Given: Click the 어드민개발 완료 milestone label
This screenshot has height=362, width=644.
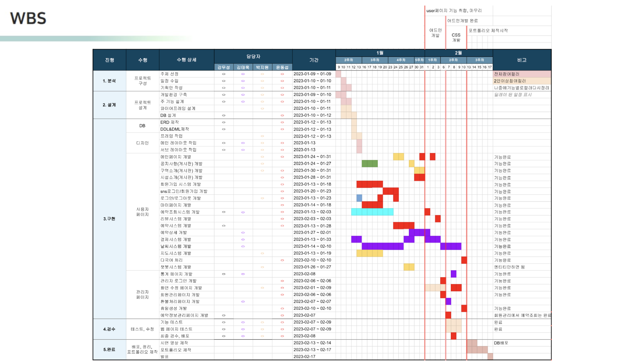Looking at the screenshot, I should point(462,21).
